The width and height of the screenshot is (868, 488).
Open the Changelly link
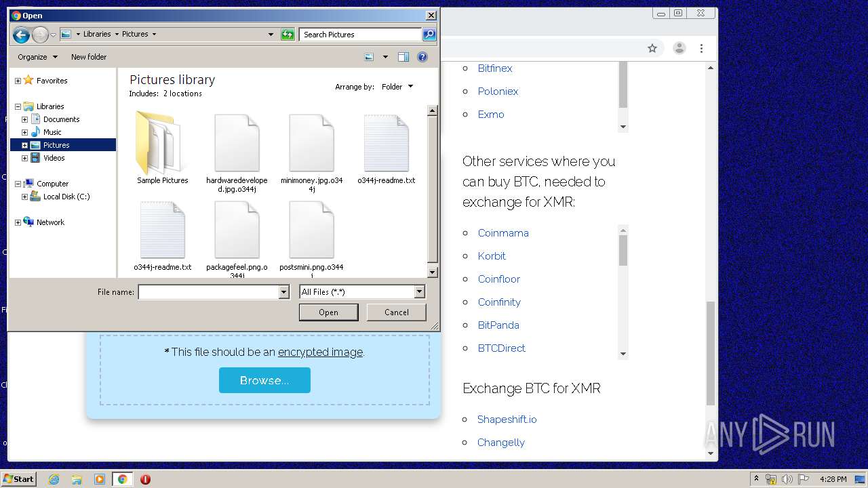[501, 443]
